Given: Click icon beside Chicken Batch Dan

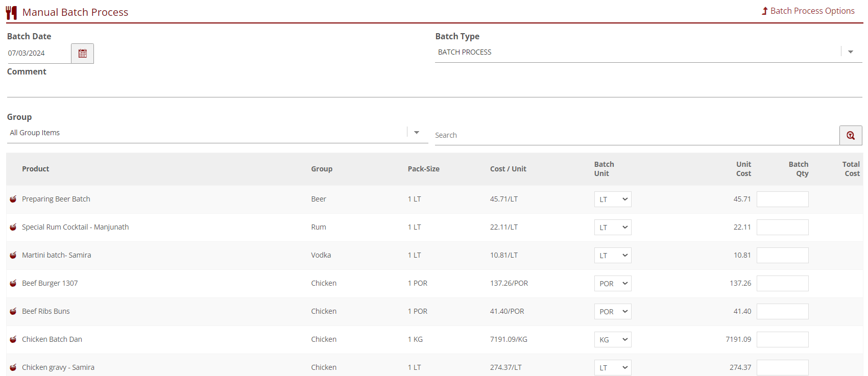Looking at the screenshot, I should (13, 340).
